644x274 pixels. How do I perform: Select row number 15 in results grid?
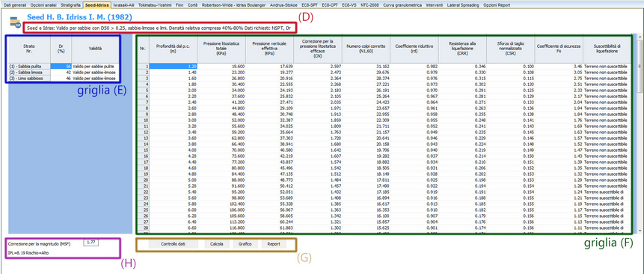143,150
